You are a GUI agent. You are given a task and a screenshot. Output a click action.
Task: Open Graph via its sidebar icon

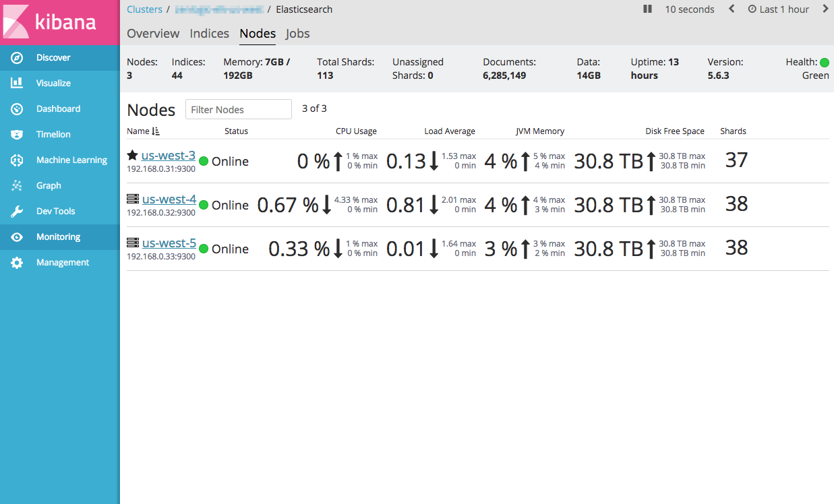click(x=17, y=186)
